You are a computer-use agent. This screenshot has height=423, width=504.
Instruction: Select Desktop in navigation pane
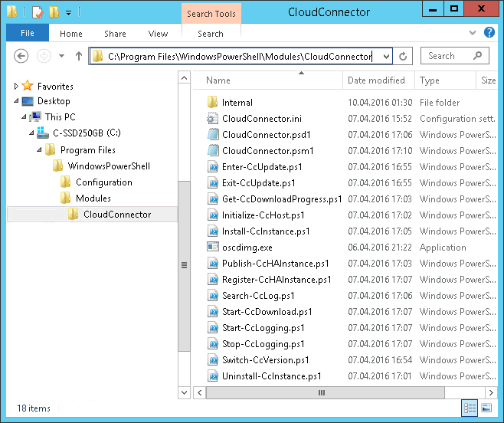(x=54, y=101)
